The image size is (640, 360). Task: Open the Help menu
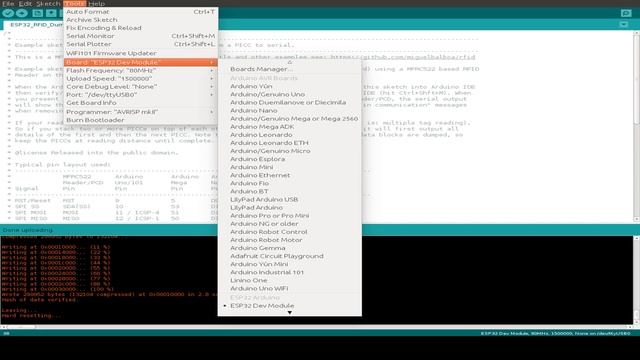[x=97, y=3]
